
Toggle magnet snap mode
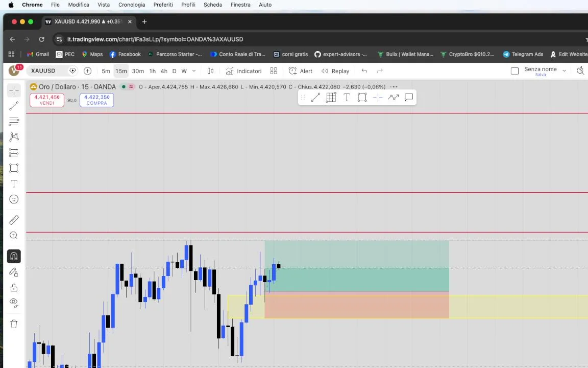pyautogui.click(x=14, y=256)
